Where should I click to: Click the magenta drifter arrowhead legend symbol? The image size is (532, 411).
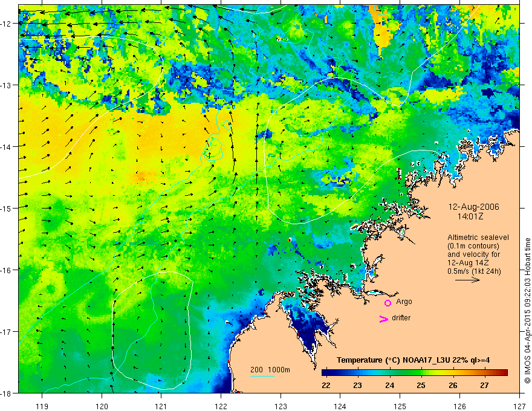[383, 319]
